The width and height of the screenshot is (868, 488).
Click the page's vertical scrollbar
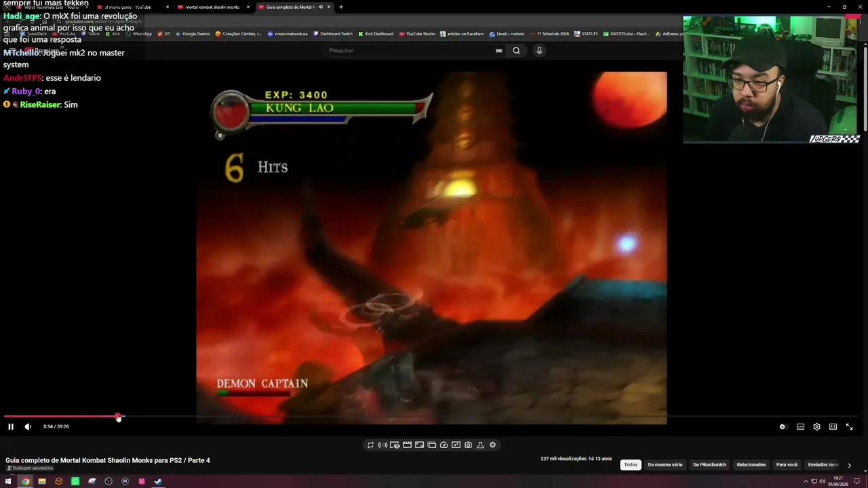865,88
